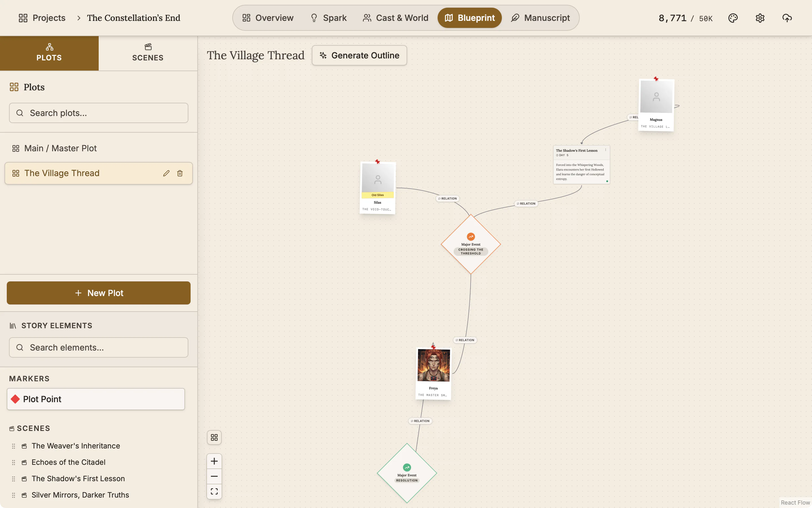Image resolution: width=812 pixels, height=508 pixels.
Task: Select Main / Master Plot
Action: click(x=99, y=148)
